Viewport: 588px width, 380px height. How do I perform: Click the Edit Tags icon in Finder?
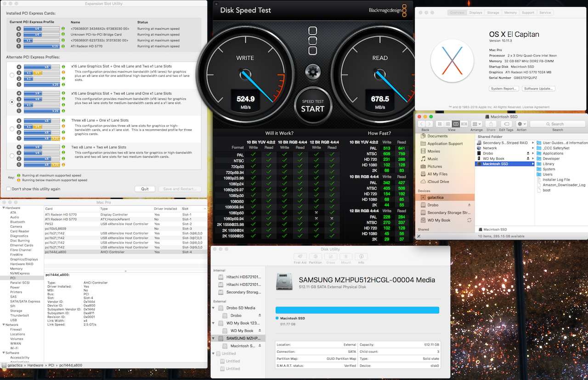[506, 124]
